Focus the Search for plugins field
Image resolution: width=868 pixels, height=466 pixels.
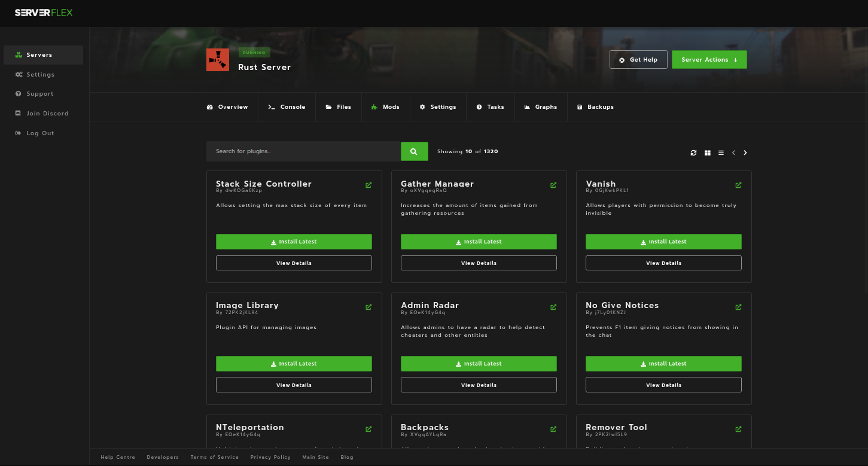[303, 151]
